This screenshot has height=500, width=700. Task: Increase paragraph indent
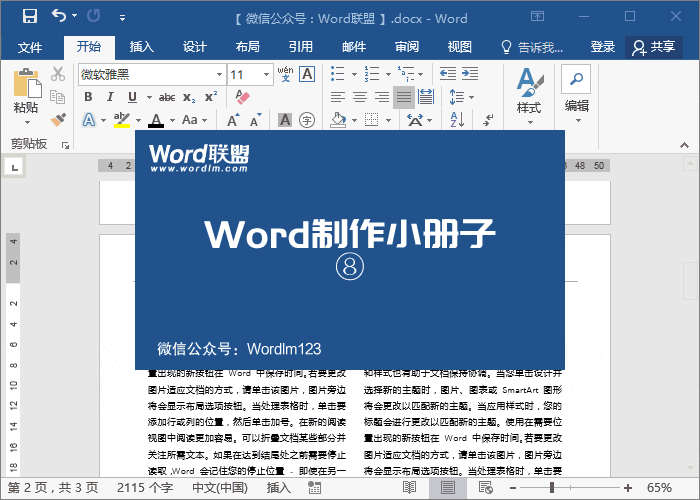click(470, 74)
